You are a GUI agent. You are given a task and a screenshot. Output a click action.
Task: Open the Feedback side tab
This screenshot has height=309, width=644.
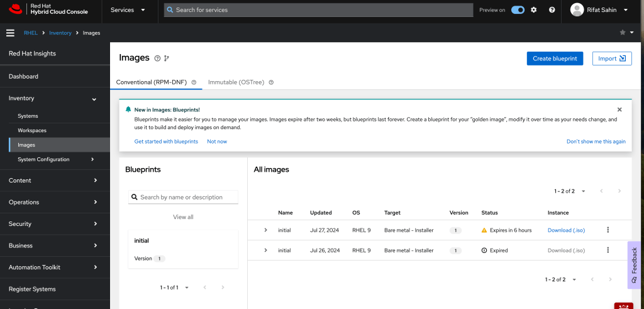click(x=634, y=264)
